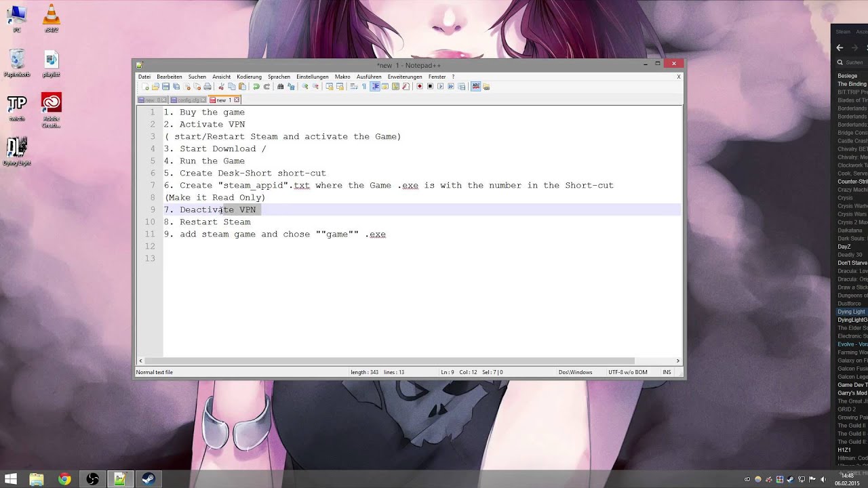Click the Papierkorb desktop icon
This screenshot has width=868, height=488.
click(17, 63)
